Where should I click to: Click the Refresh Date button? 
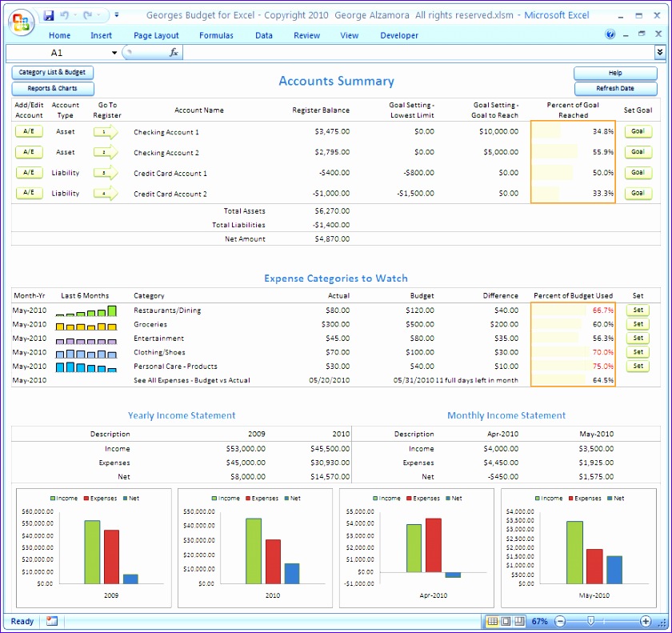tap(615, 88)
